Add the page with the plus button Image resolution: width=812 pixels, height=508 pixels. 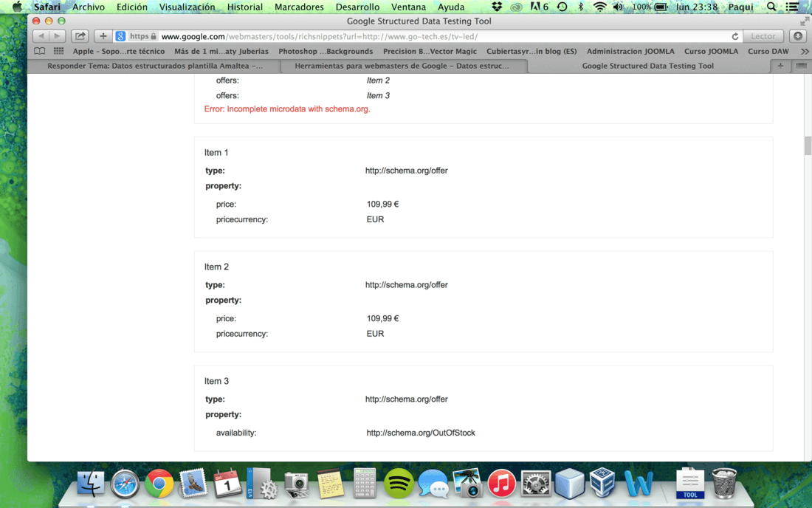click(103, 36)
